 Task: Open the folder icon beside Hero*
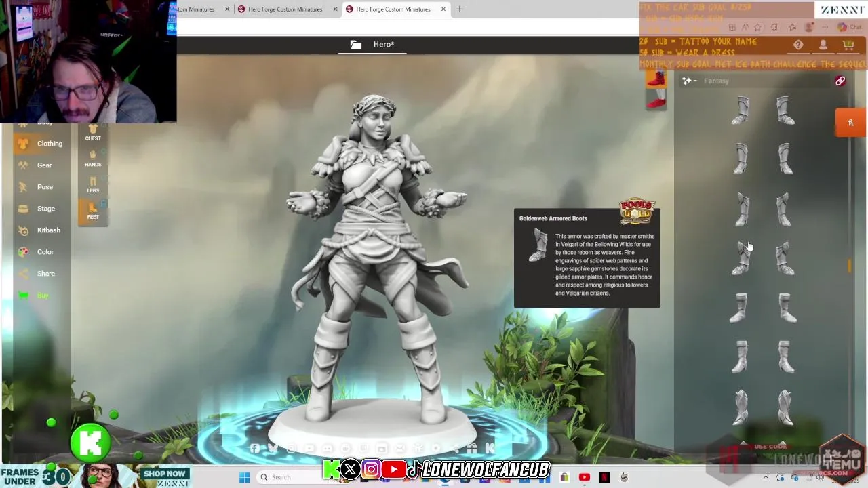(x=356, y=45)
